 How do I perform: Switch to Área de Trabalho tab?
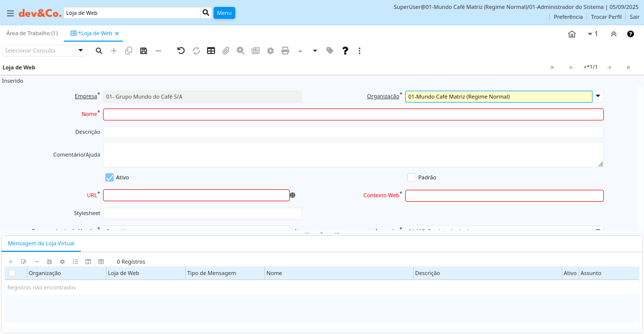tap(32, 33)
